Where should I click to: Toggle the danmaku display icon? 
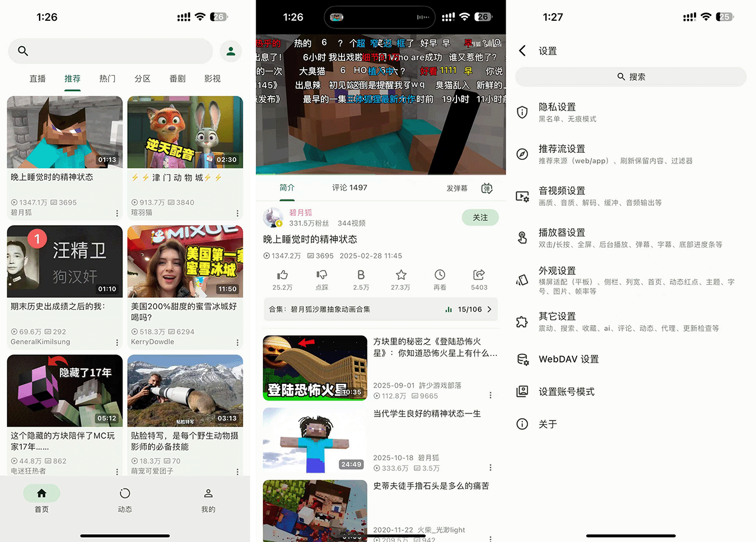click(487, 188)
